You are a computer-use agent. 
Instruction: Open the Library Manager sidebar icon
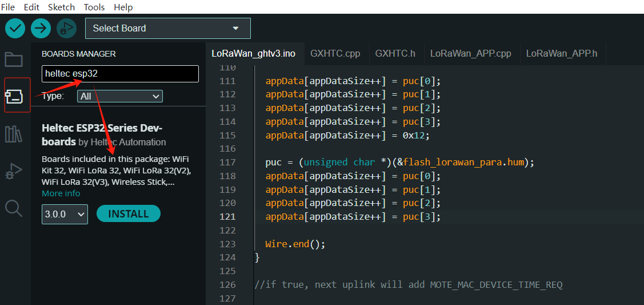coord(14,134)
